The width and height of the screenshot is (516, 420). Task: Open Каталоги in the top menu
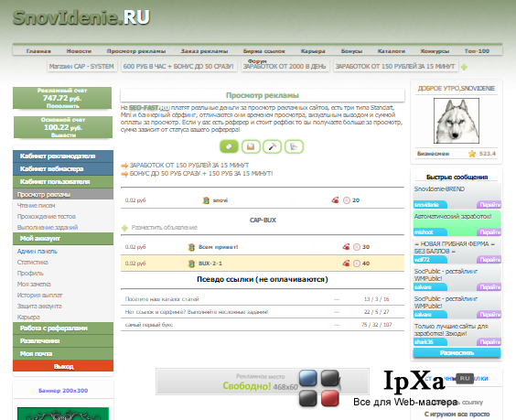tap(392, 51)
